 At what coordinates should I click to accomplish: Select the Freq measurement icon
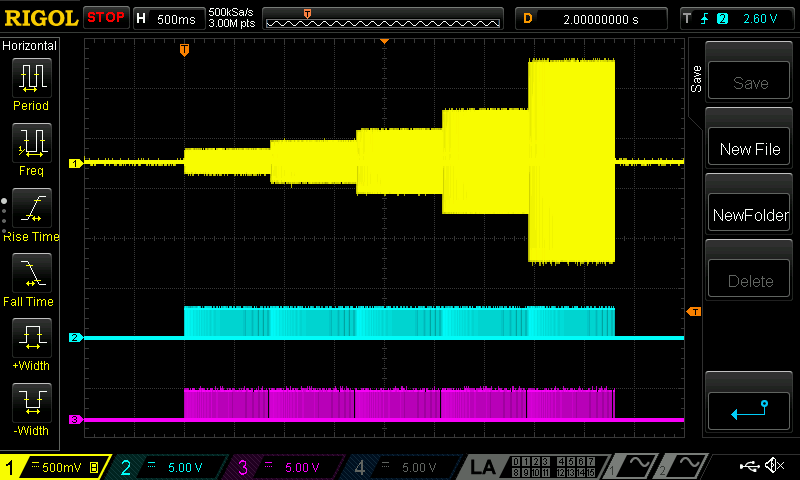coord(32,143)
